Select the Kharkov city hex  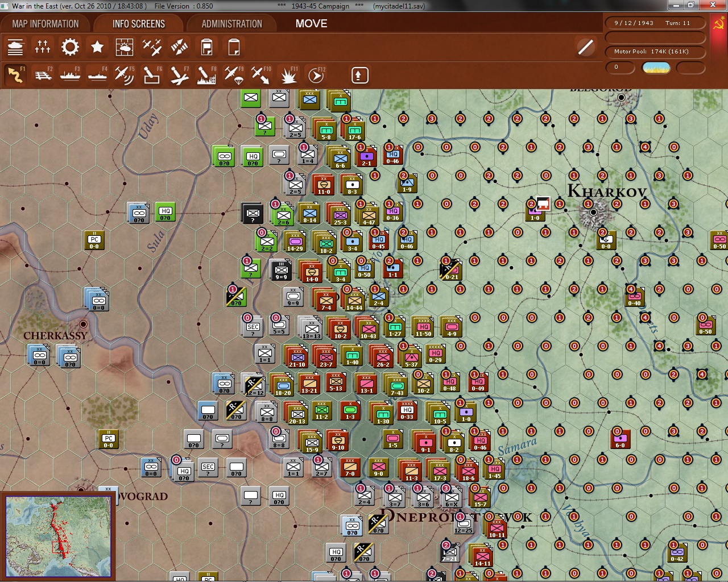point(593,213)
